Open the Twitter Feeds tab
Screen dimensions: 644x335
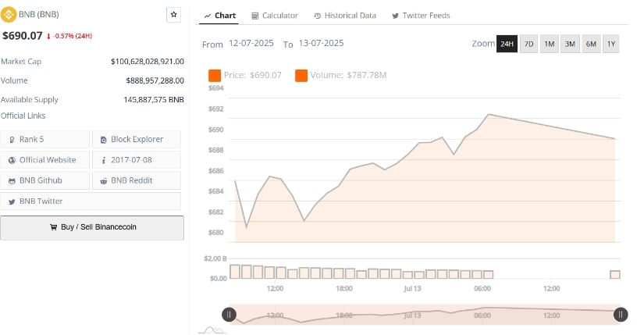[x=421, y=16]
